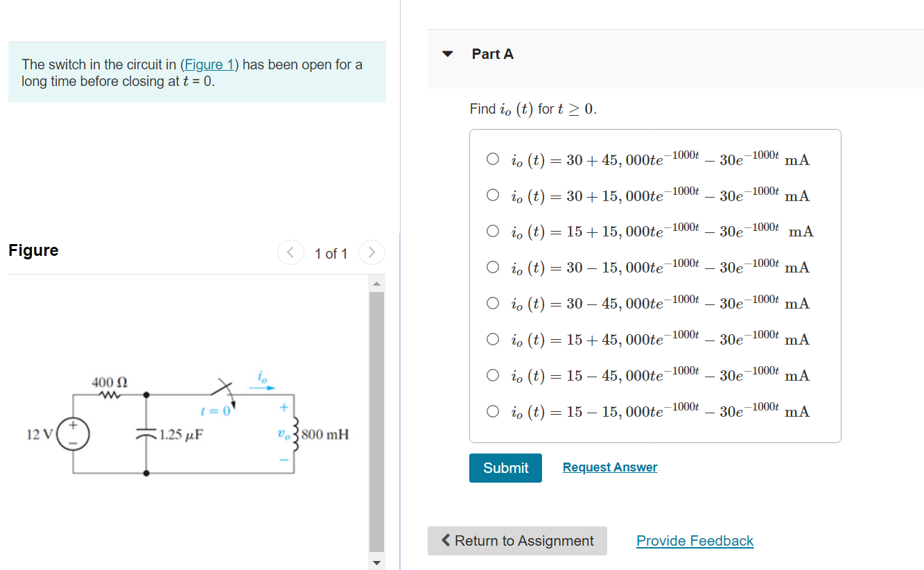Click the next figure navigation arrow
Image resolution: width=924 pixels, height=570 pixels.
coord(372,252)
